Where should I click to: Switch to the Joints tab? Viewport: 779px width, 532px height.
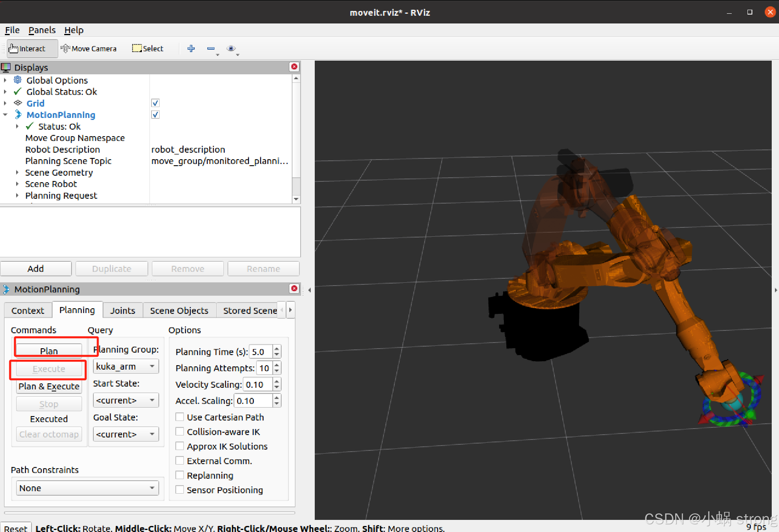[122, 310]
